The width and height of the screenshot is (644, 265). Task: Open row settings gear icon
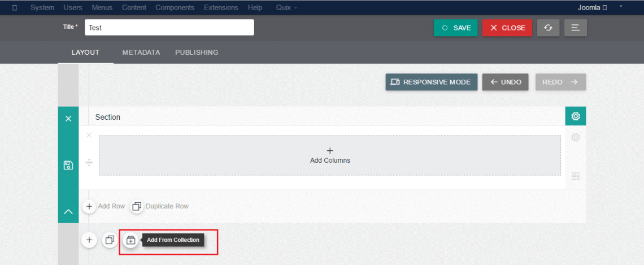(576, 137)
